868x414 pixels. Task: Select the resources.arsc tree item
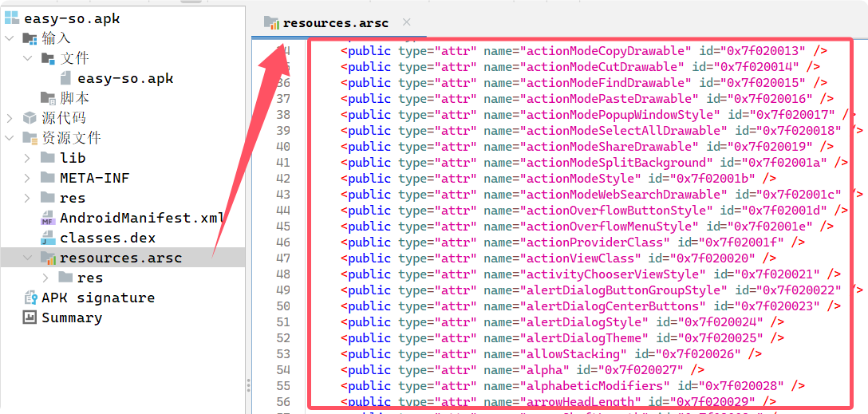pos(121,258)
